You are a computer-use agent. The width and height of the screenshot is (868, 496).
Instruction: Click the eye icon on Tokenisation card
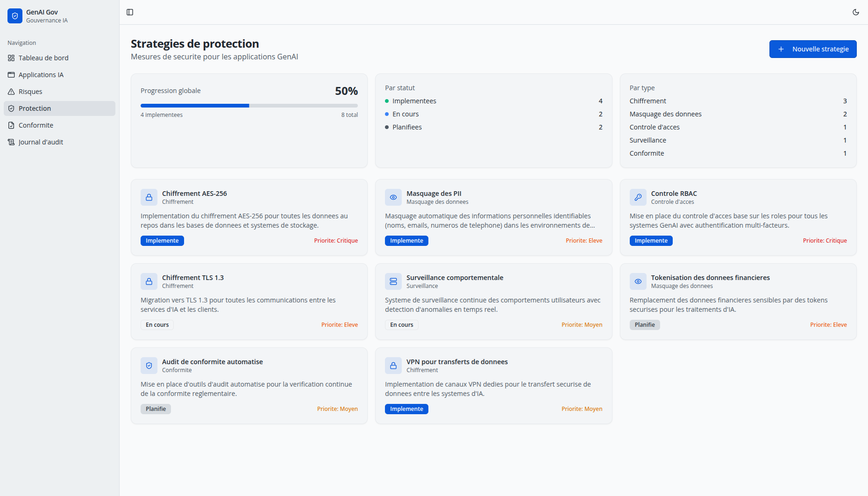click(638, 281)
